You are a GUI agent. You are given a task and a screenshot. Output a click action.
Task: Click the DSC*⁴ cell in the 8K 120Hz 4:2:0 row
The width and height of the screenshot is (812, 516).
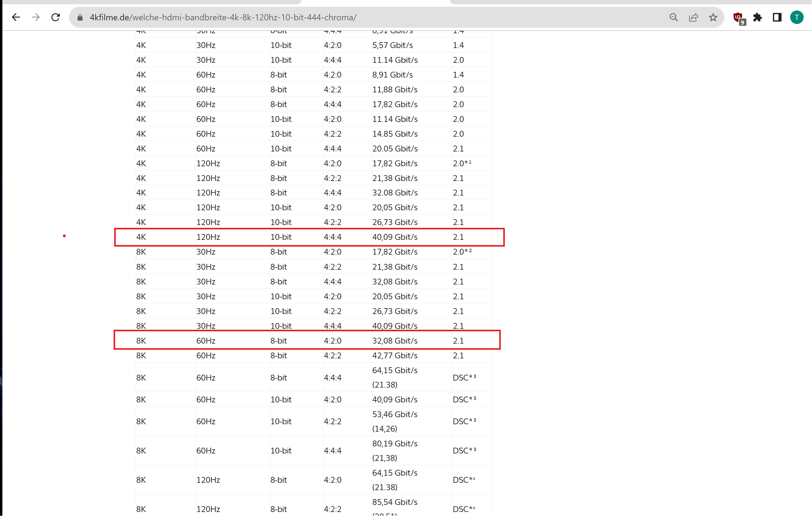tap(464, 480)
